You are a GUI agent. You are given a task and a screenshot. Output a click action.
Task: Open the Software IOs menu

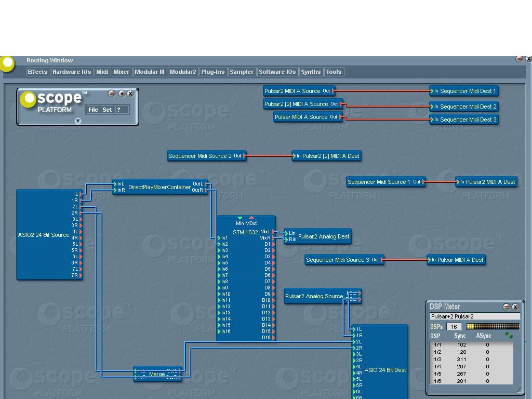tap(277, 72)
